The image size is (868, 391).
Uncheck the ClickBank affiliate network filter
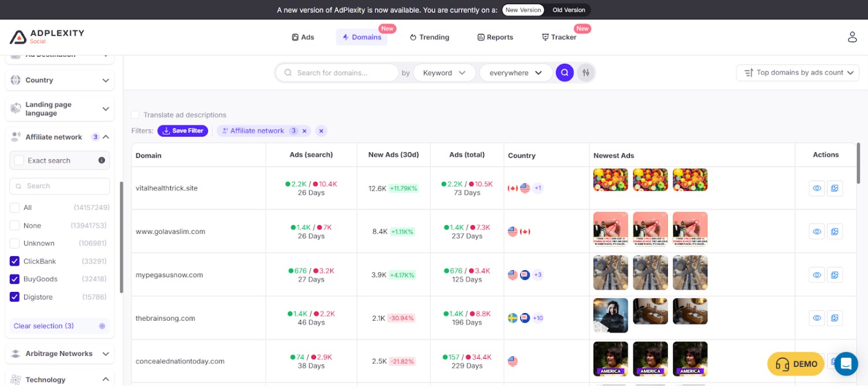click(x=15, y=261)
